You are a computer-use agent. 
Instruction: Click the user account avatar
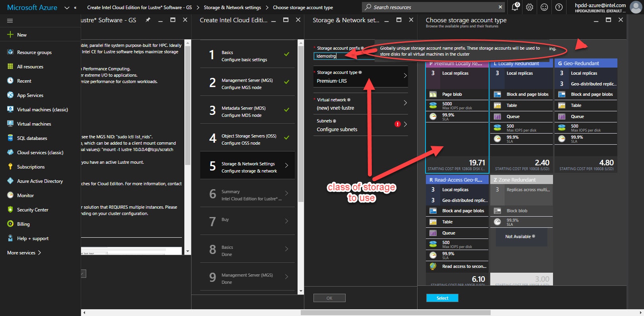[x=636, y=7]
